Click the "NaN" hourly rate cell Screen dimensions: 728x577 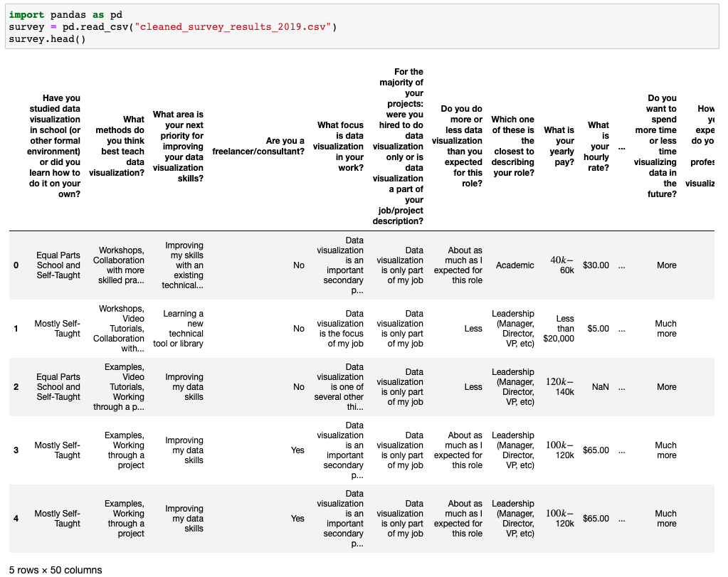[600, 387]
